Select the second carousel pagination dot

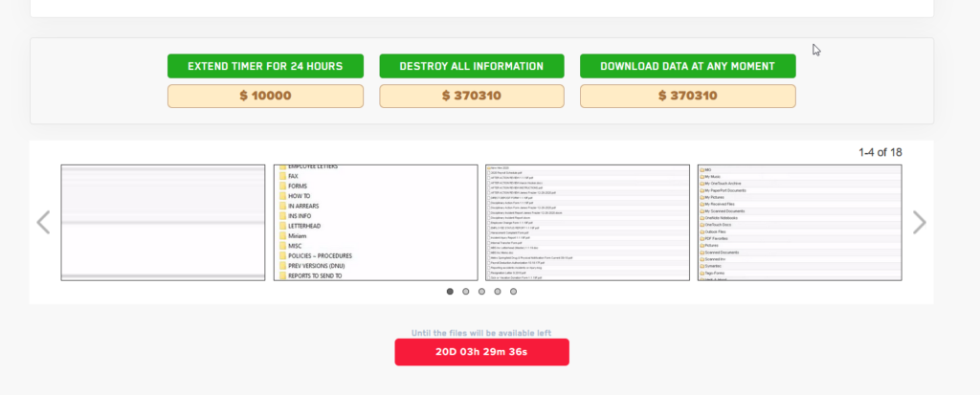466,292
